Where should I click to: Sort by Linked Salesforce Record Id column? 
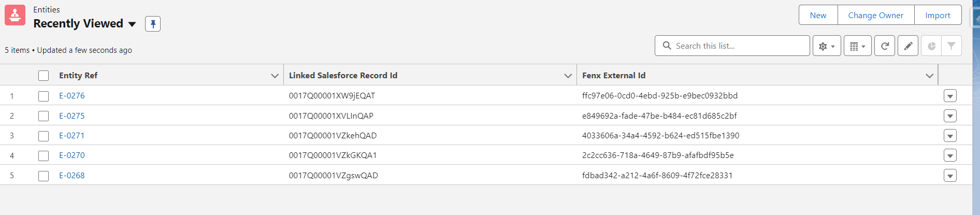[x=343, y=76]
